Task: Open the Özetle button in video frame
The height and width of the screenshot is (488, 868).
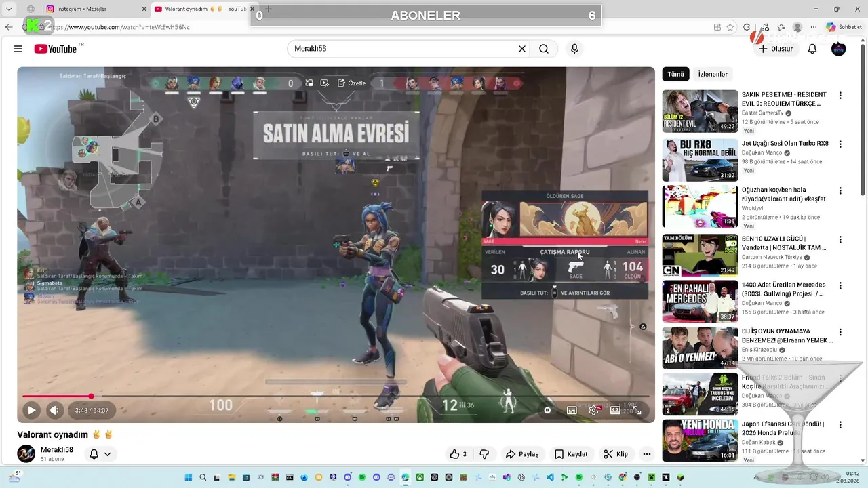Action: coord(351,83)
